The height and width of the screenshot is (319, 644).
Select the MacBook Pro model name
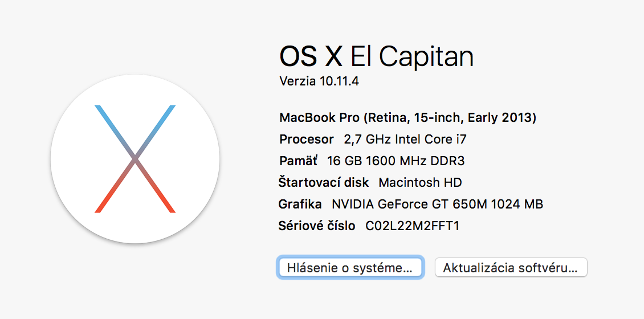(x=320, y=118)
